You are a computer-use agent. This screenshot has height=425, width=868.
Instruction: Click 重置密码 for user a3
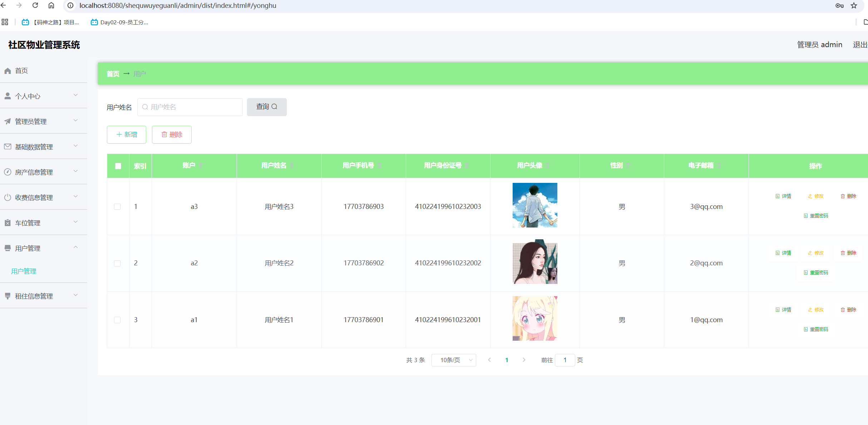(x=815, y=216)
